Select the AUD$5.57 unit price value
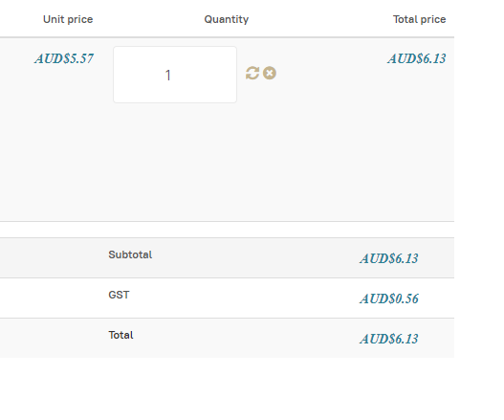The width and height of the screenshot is (504, 420). click(64, 58)
